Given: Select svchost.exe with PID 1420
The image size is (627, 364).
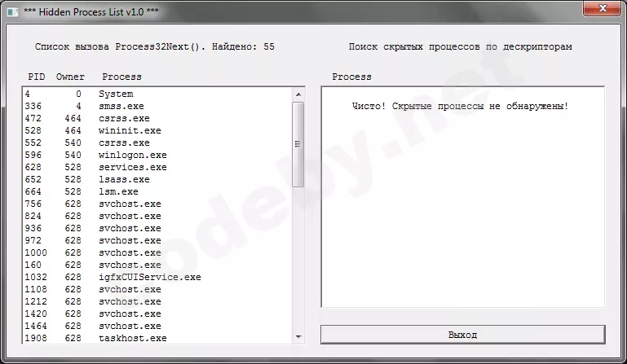Looking at the screenshot, I should pos(158,314).
